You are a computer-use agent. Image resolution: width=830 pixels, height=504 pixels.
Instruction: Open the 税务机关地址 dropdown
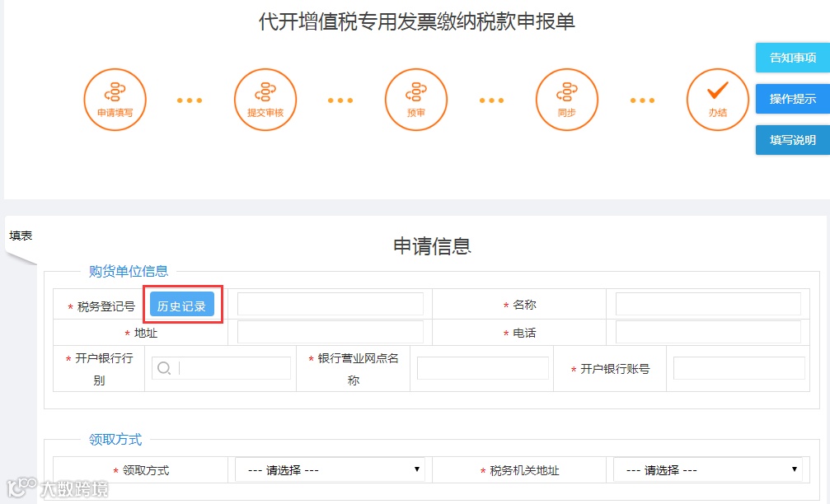(708, 469)
